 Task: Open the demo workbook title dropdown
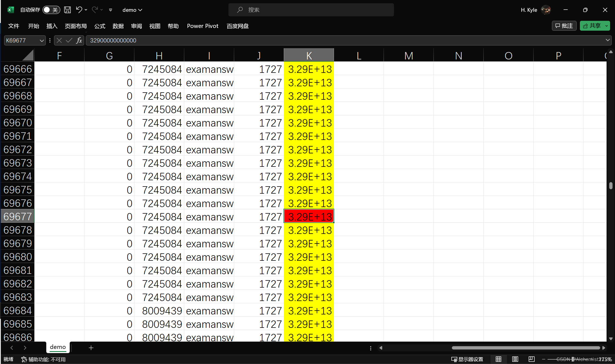[x=132, y=10]
